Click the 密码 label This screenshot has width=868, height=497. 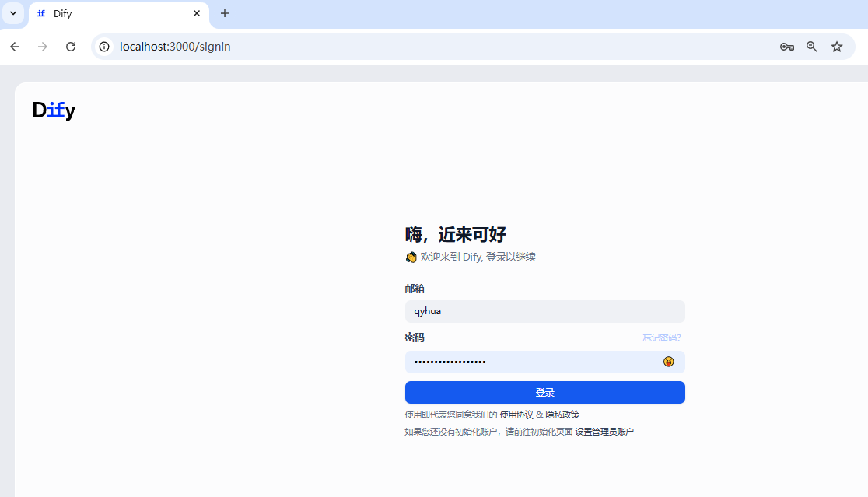pos(415,338)
